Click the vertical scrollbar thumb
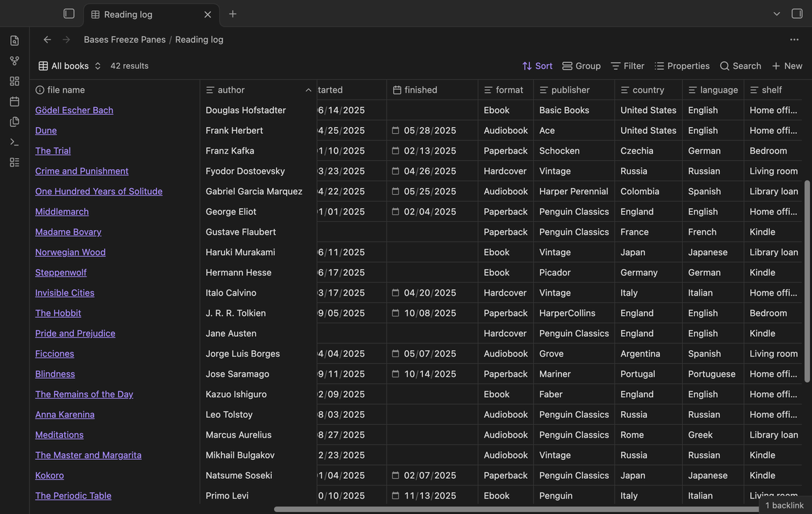812x514 pixels. point(807,281)
